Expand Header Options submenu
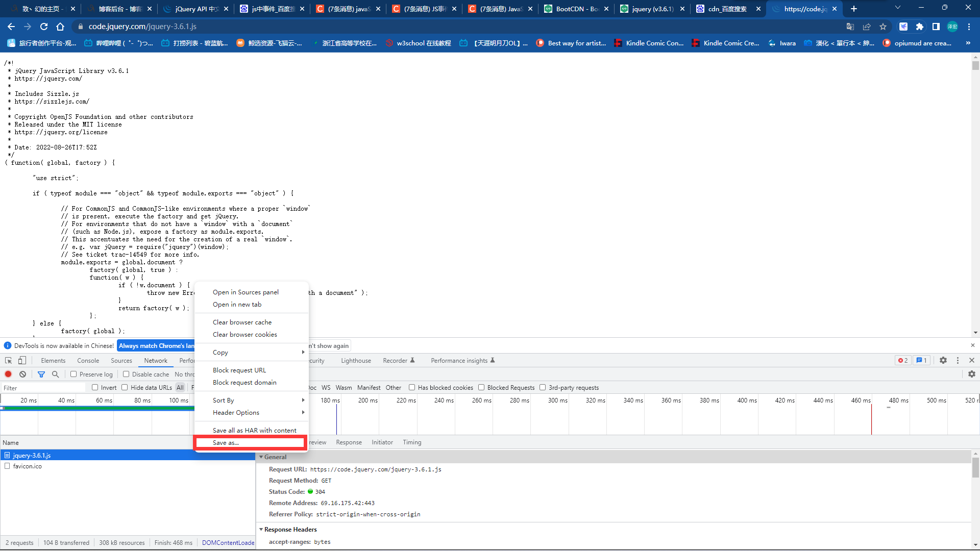Screen dimensions: 980x551 (252, 412)
